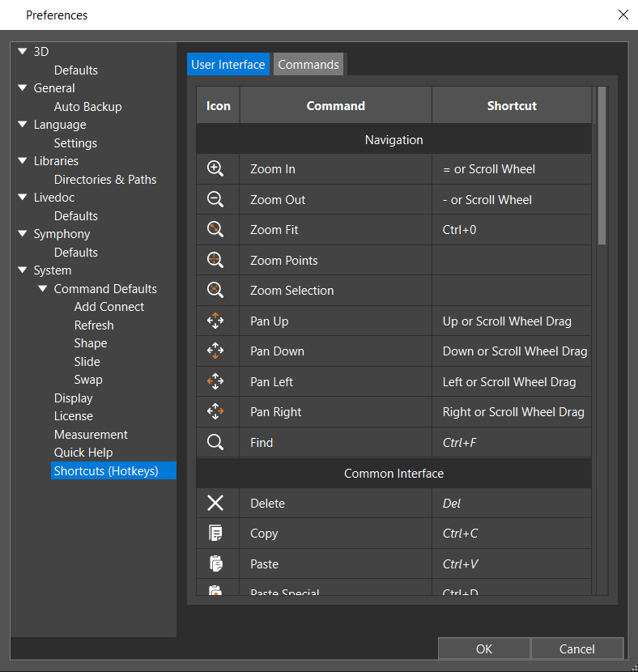638x672 pixels.
Task: Click the Pan Down arrows icon
Action: point(215,351)
